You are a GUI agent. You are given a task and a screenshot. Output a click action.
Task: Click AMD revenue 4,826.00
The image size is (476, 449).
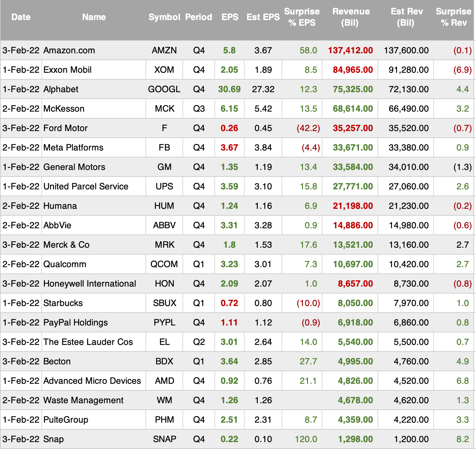355,381
